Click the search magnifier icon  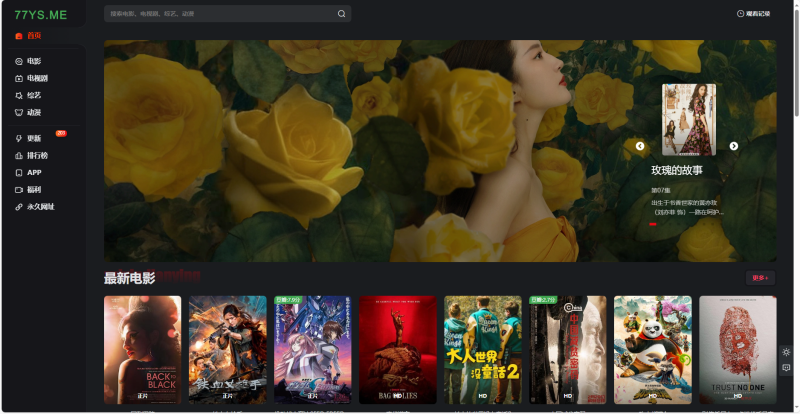point(341,14)
